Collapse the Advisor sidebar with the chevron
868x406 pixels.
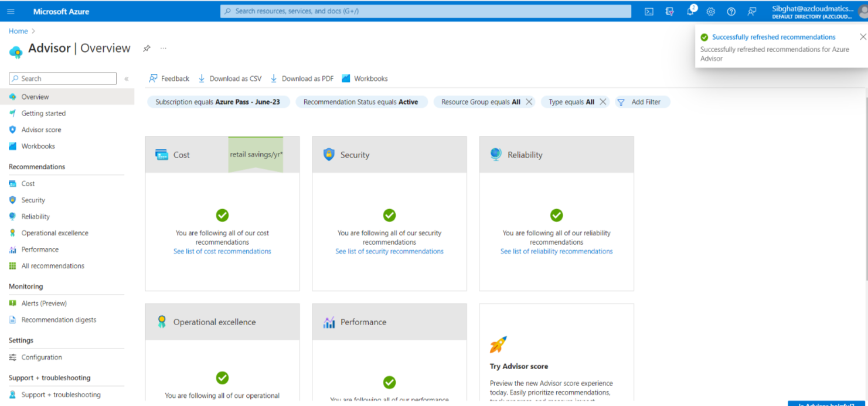click(x=127, y=78)
